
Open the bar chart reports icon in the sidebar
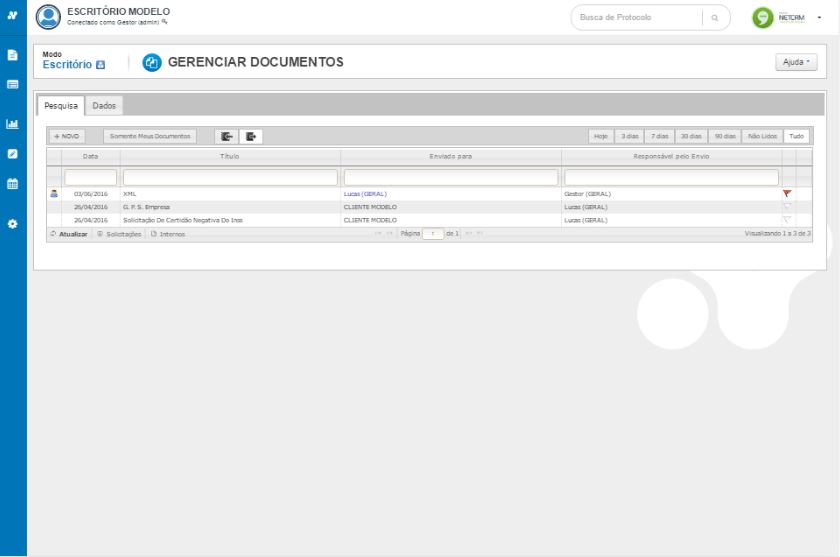click(13, 124)
